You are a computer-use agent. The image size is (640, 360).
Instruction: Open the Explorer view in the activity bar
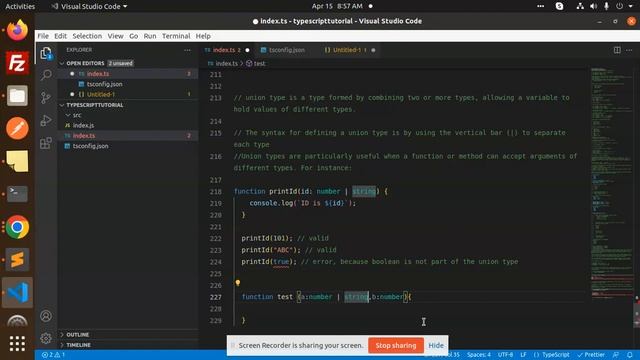46,53
